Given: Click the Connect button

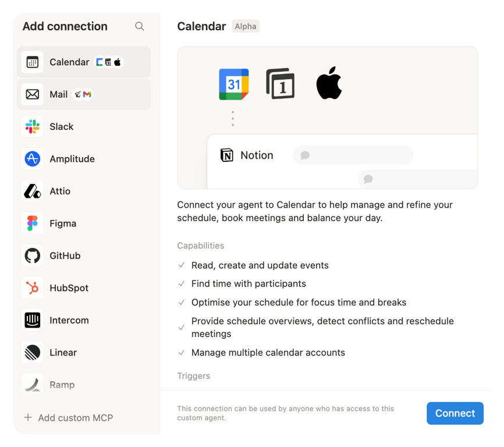Looking at the screenshot, I should 455,413.
